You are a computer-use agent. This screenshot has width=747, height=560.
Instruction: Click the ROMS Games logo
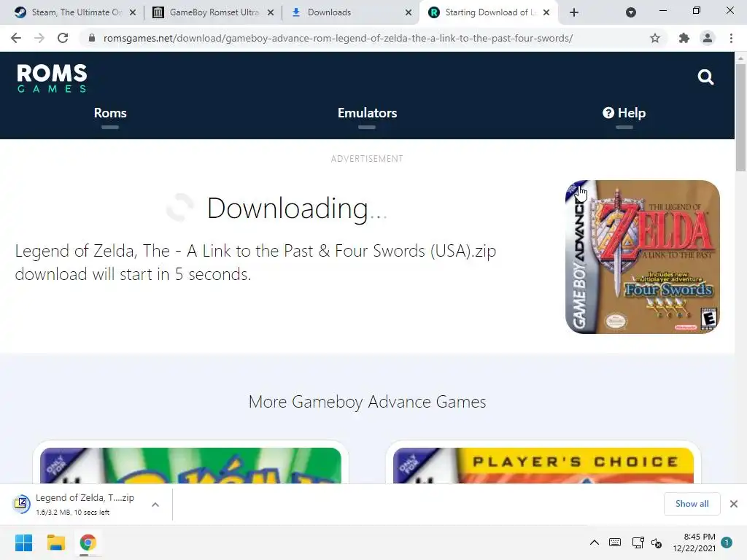tap(52, 78)
